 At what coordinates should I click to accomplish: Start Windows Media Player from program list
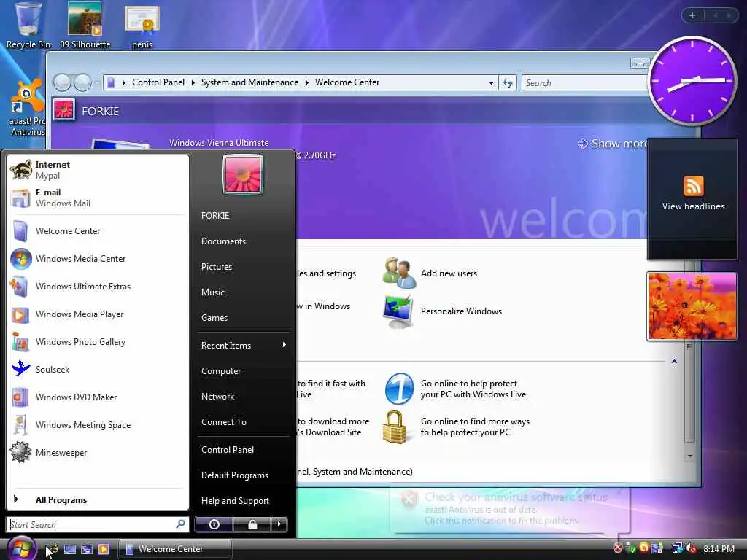click(98, 314)
